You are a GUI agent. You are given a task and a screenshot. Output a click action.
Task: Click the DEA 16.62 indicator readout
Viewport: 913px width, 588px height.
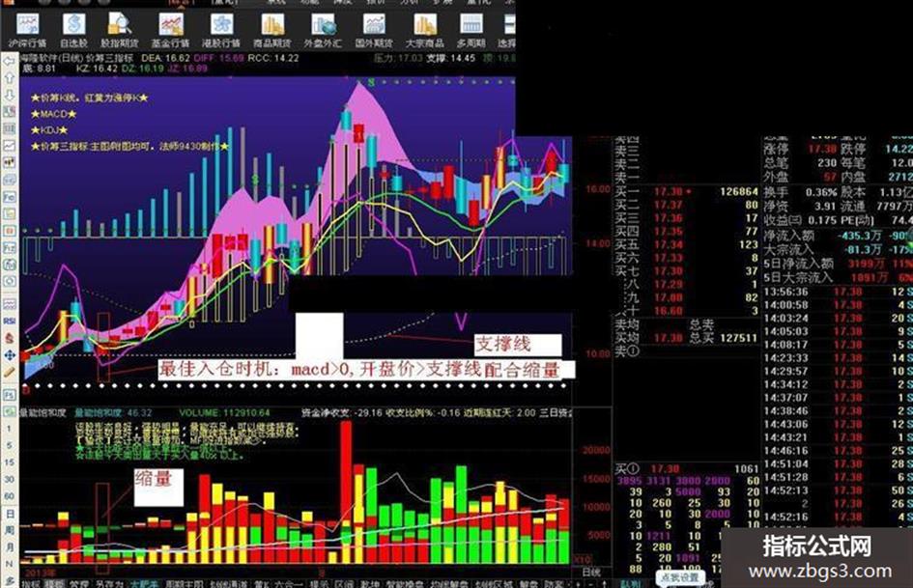tap(166, 58)
